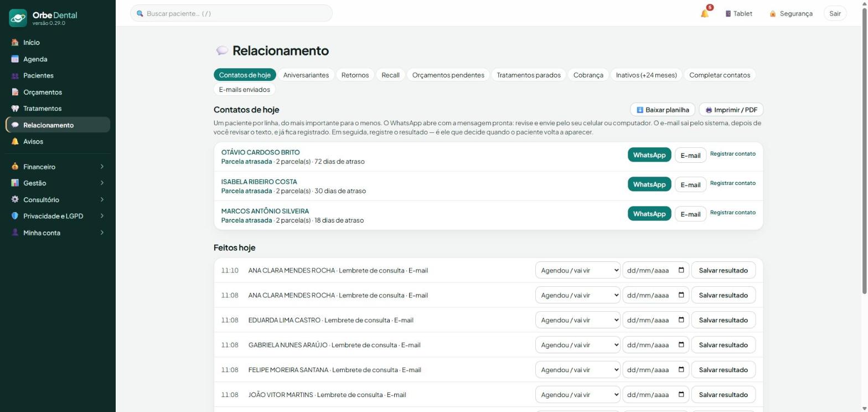This screenshot has height=412, width=868.
Task: Expand the Privacidade e LGPD chevron
Action: (x=102, y=216)
